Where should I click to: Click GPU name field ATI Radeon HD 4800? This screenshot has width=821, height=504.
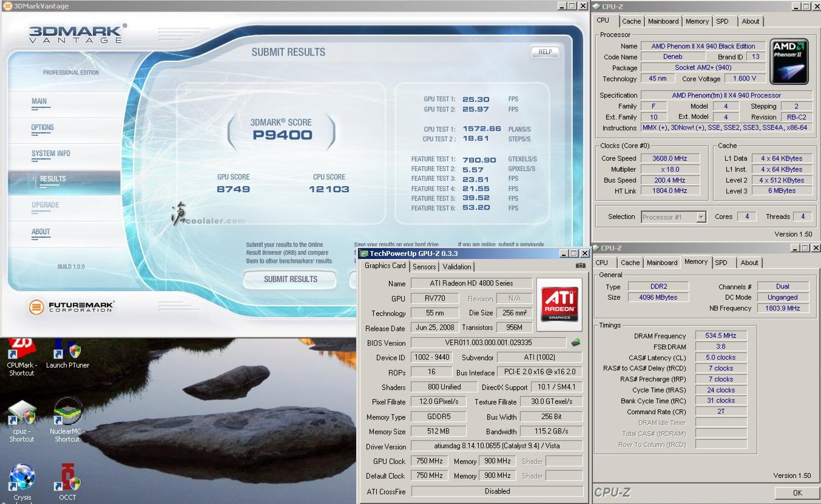(x=471, y=283)
